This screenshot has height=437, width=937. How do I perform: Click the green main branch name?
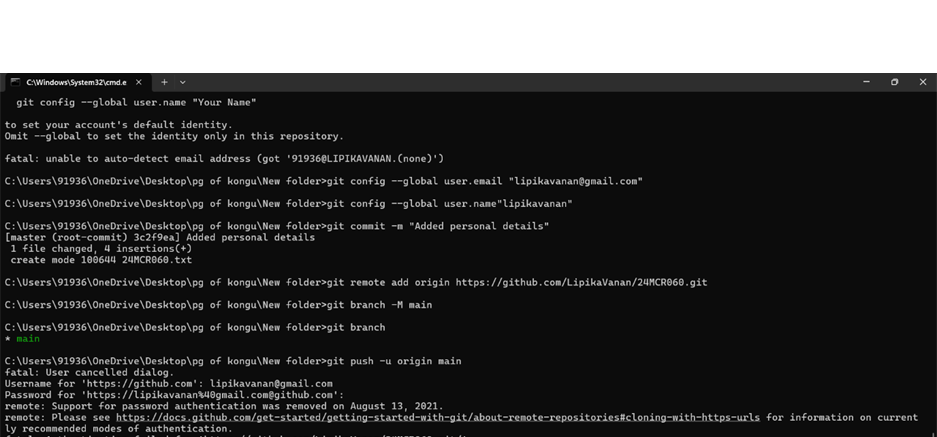coord(28,339)
